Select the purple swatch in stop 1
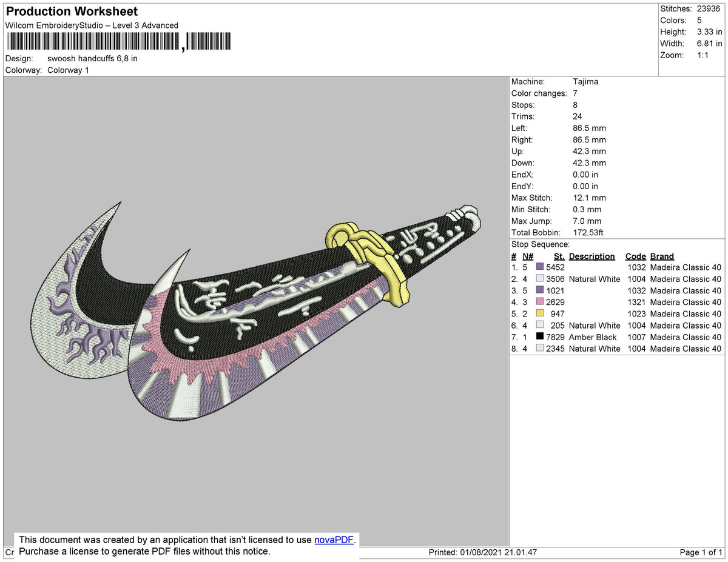This screenshot has width=728, height=562. coord(540,267)
